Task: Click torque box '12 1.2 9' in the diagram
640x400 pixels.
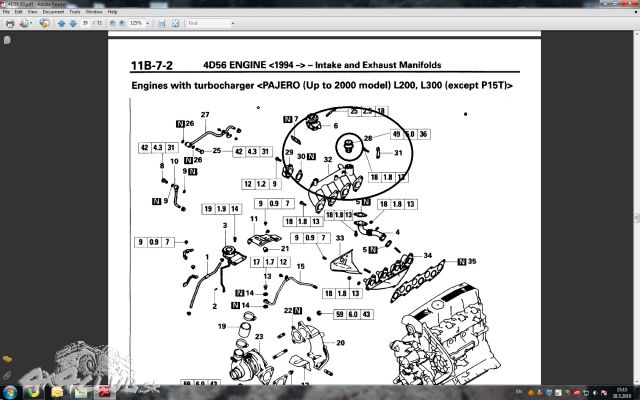Action: 261,184
